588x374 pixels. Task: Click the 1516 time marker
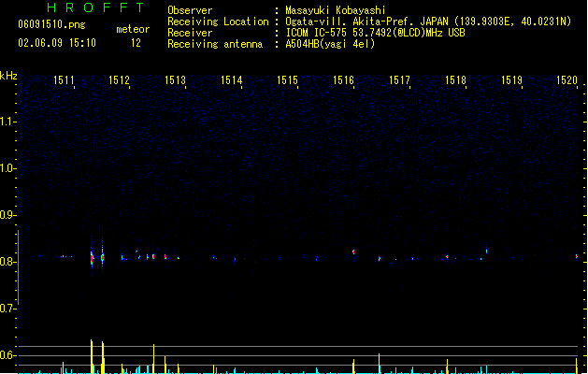(x=343, y=80)
